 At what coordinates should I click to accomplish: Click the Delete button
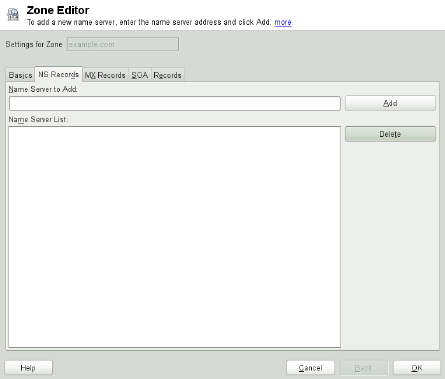[x=390, y=134]
